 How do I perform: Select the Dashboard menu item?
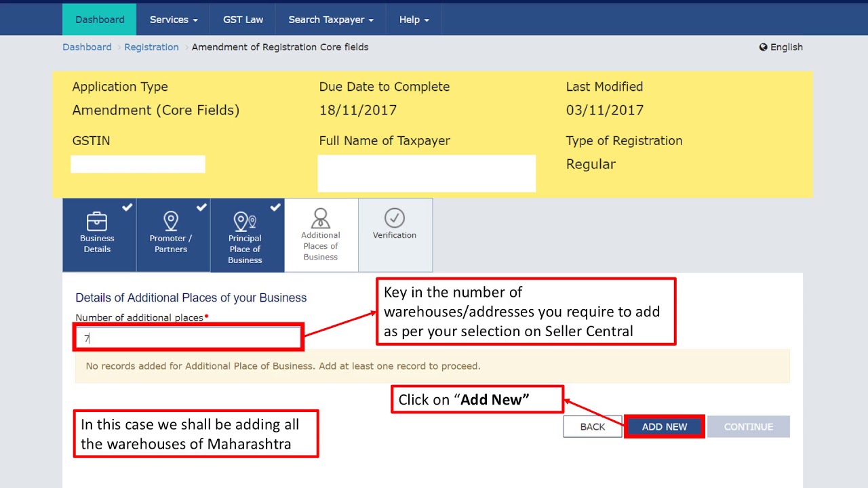click(x=100, y=20)
